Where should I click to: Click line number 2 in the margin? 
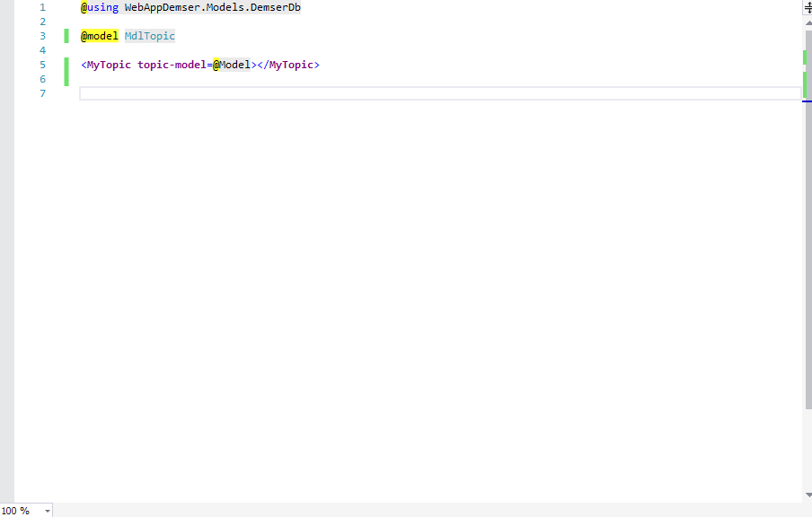(42, 22)
